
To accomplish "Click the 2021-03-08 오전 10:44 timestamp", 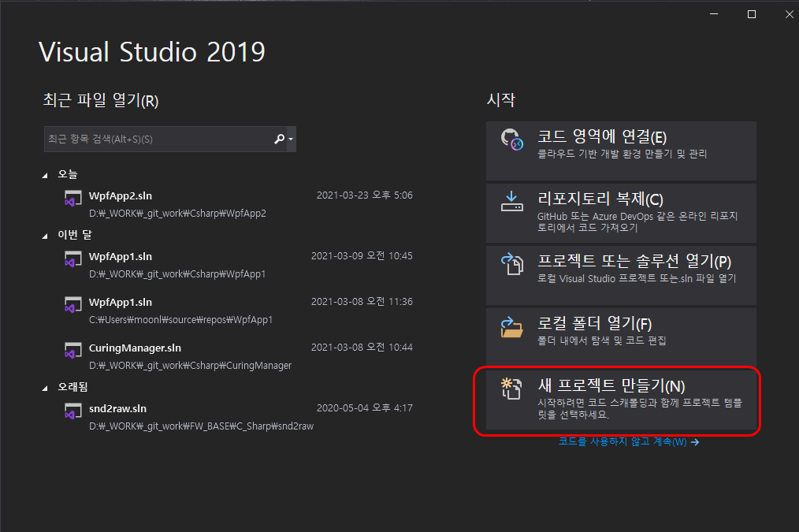I will (x=362, y=347).
